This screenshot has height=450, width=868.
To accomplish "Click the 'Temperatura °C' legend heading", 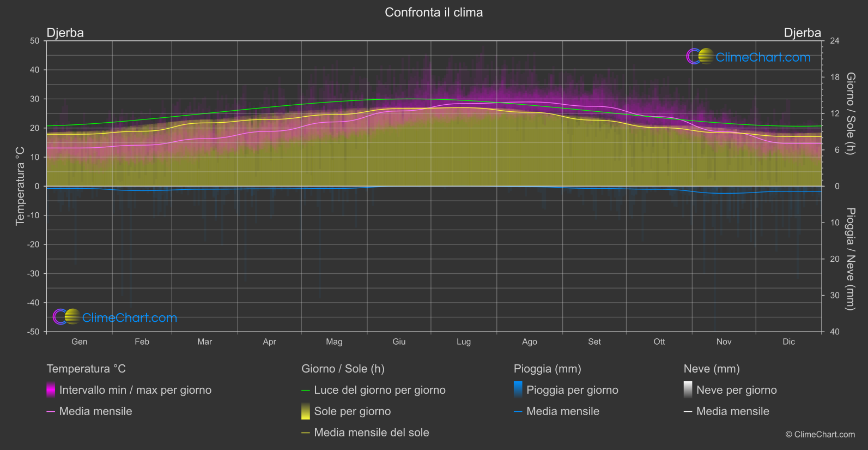I will tap(86, 369).
